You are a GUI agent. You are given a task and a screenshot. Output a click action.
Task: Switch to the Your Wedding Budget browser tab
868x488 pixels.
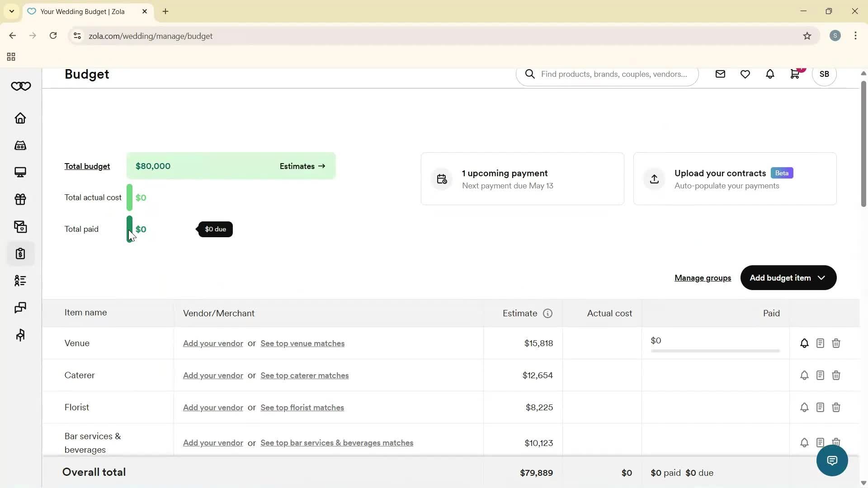(81, 11)
